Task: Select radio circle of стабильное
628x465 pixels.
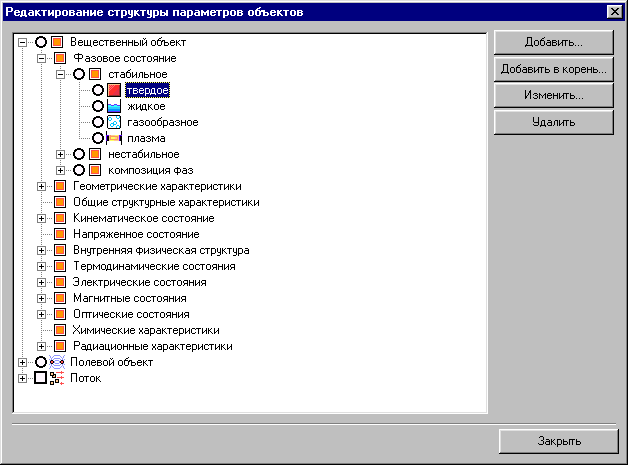Action: tap(79, 74)
